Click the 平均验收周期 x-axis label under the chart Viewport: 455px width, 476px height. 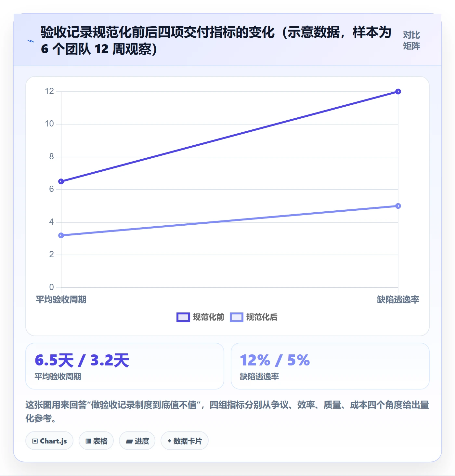pos(61,299)
